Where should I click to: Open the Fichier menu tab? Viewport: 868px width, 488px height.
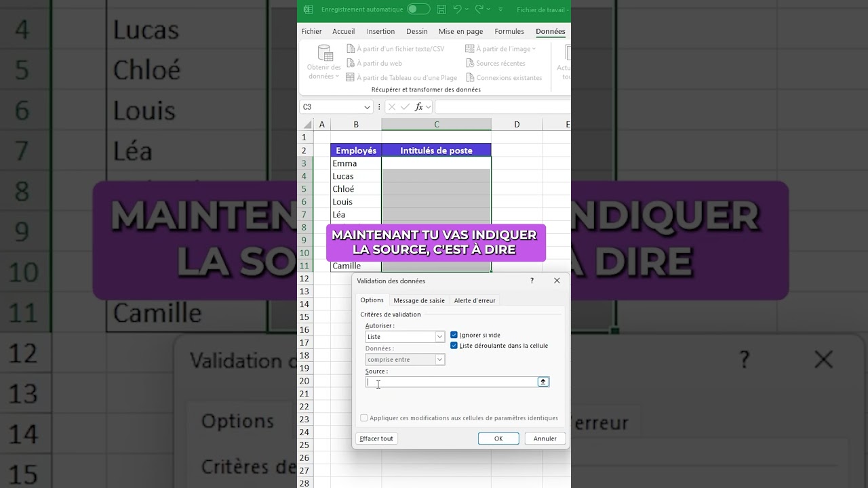coord(311,31)
